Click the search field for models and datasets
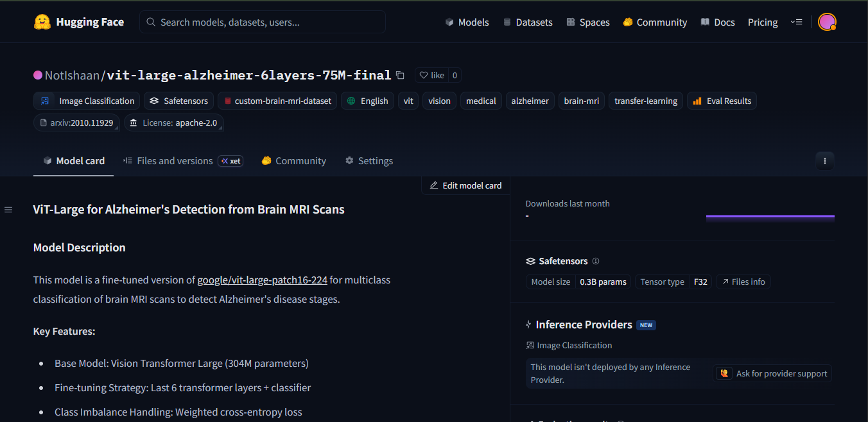This screenshot has width=868, height=422. [263, 22]
